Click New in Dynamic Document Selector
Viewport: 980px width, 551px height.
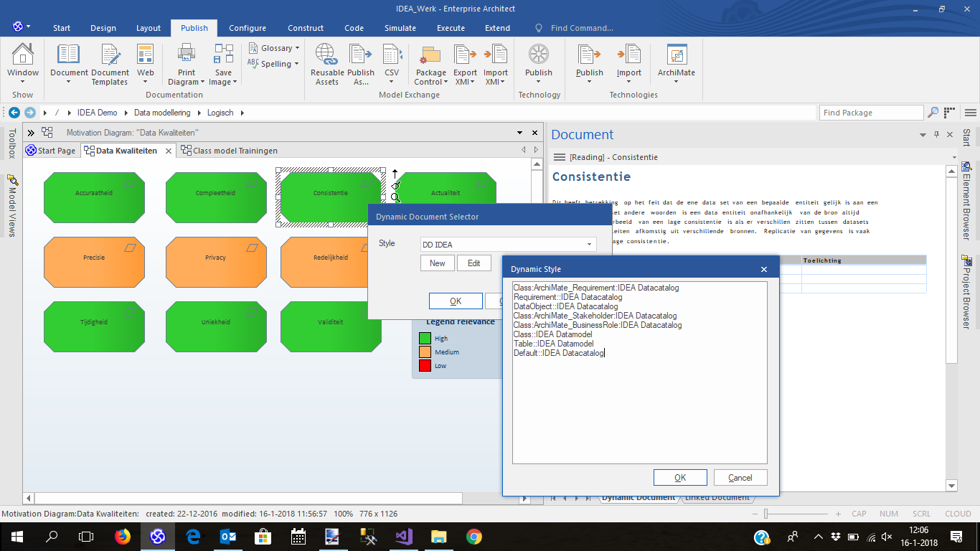(438, 263)
